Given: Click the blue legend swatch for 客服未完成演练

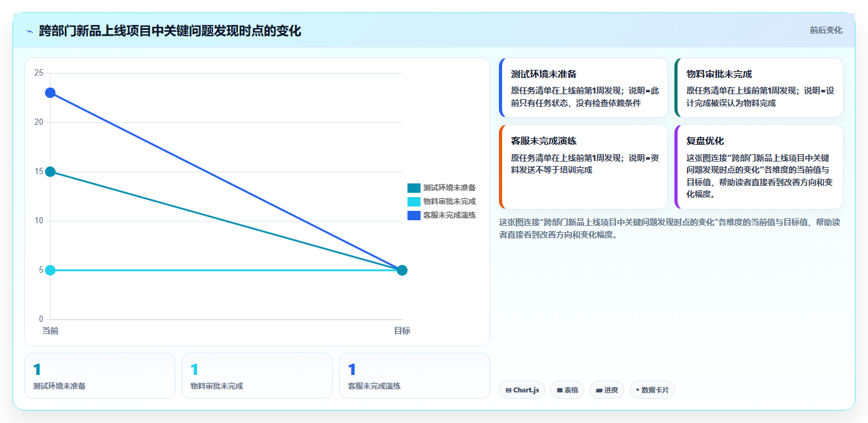Looking at the screenshot, I should coord(414,215).
